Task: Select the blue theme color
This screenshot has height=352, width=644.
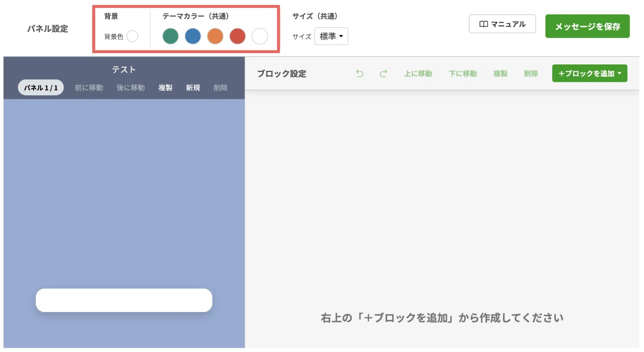Action: click(193, 36)
